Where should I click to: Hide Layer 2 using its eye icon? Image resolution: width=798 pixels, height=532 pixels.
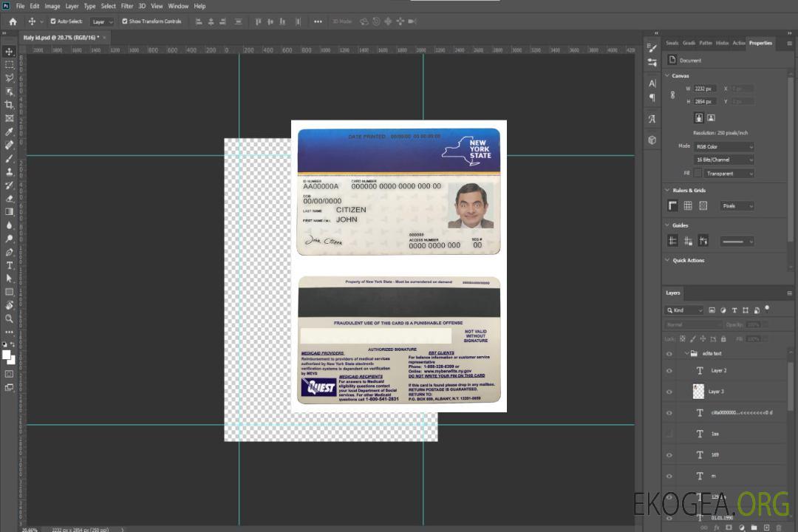(x=669, y=371)
